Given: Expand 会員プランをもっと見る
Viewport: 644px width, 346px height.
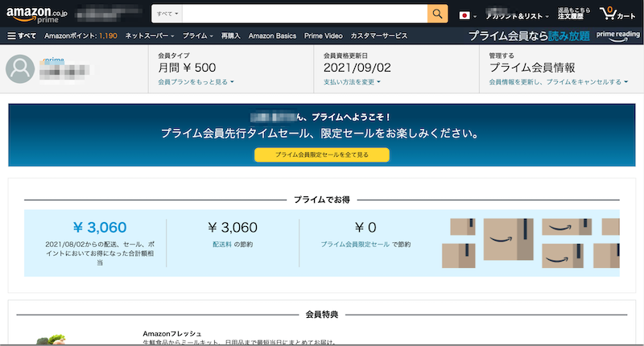Looking at the screenshot, I should coord(196,82).
